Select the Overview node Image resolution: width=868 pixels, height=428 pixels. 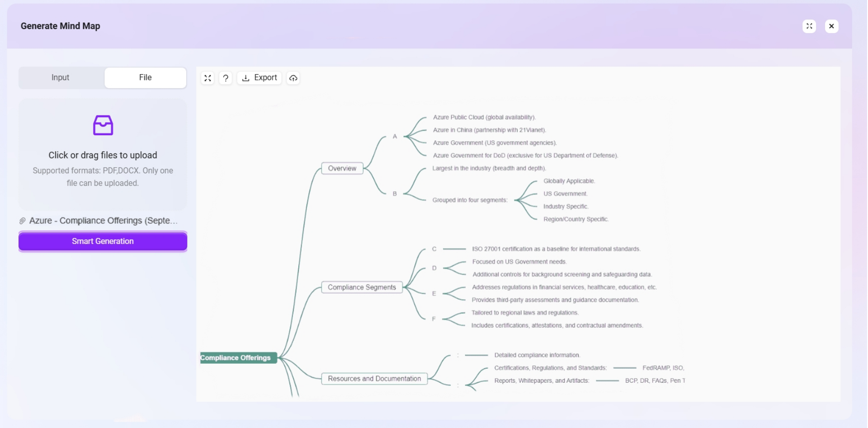(x=342, y=168)
